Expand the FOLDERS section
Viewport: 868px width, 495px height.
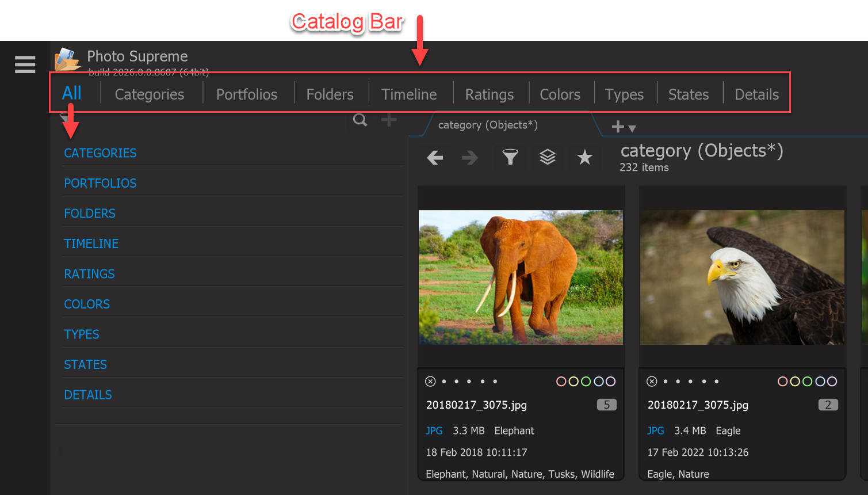coord(90,214)
